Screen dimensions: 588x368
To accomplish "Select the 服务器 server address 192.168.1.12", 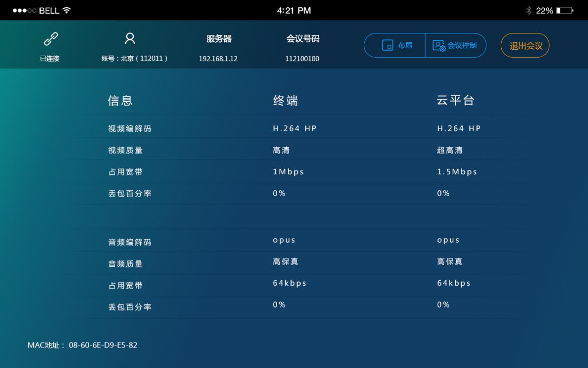I will tap(218, 59).
